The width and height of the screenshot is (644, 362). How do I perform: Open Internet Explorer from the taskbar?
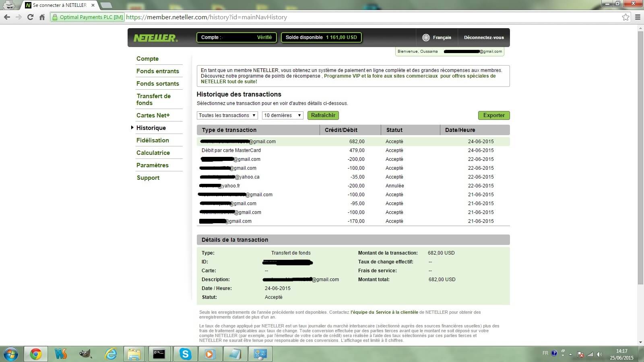110,354
